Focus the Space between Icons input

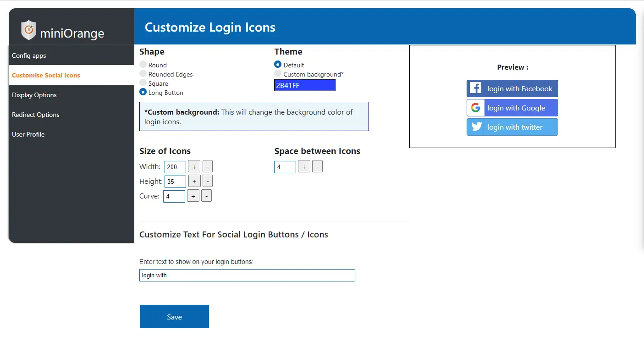pyautogui.click(x=285, y=167)
